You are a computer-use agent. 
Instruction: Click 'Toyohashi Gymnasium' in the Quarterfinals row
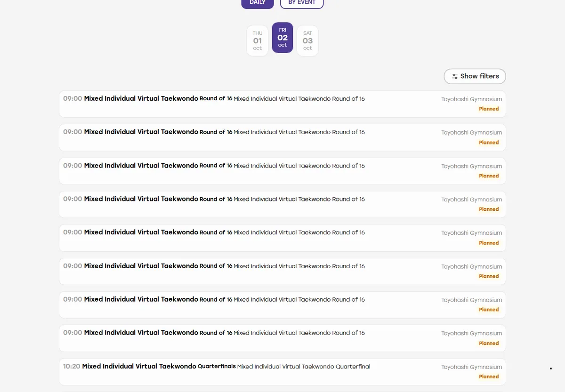tap(472, 367)
